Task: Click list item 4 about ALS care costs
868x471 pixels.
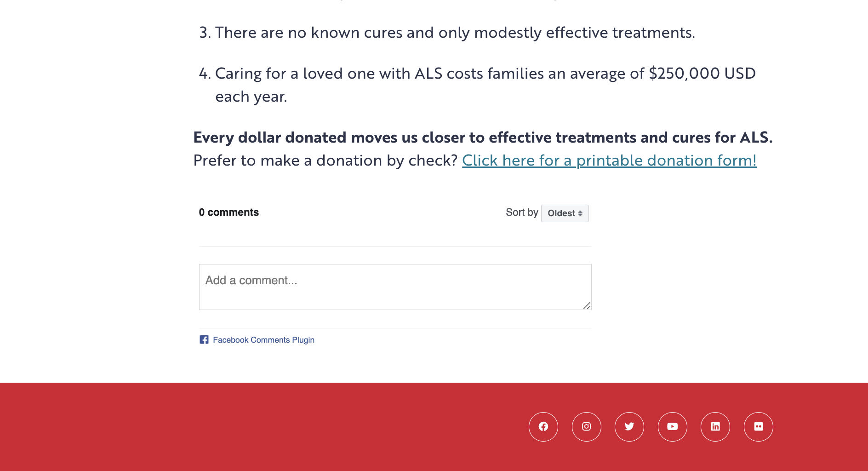Action: point(485,74)
